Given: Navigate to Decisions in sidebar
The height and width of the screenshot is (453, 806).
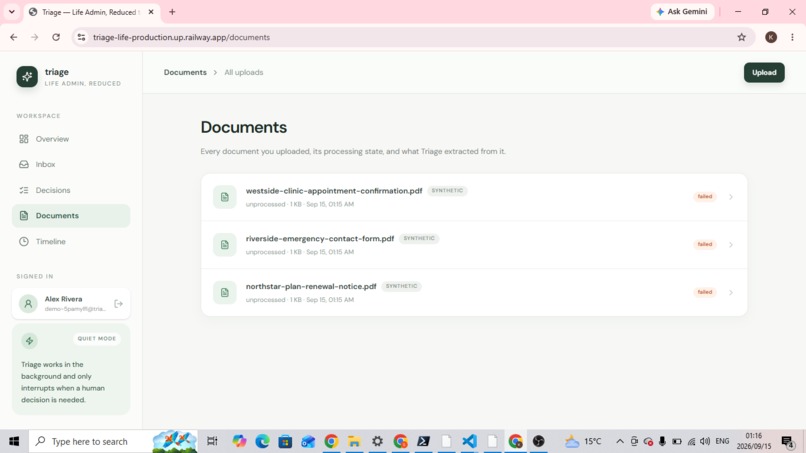Looking at the screenshot, I should click(x=71, y=190).
